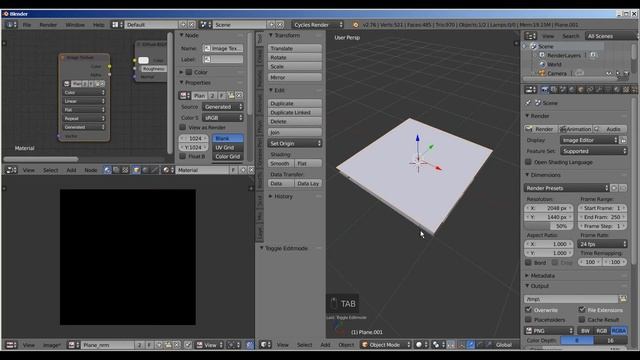
Task: Click the material browse sphere icon
Action: (x=168, y=170)
